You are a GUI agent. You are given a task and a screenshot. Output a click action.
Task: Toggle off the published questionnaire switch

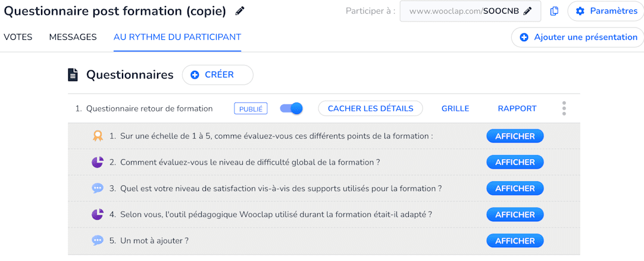click(x=291, y=108)
